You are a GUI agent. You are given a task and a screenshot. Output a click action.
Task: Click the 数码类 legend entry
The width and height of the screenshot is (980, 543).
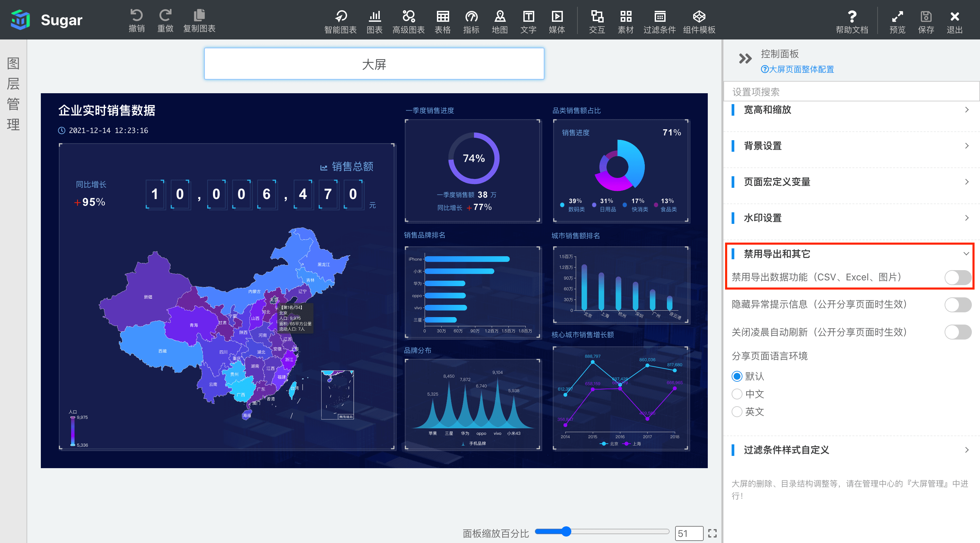tap(573, 205)
